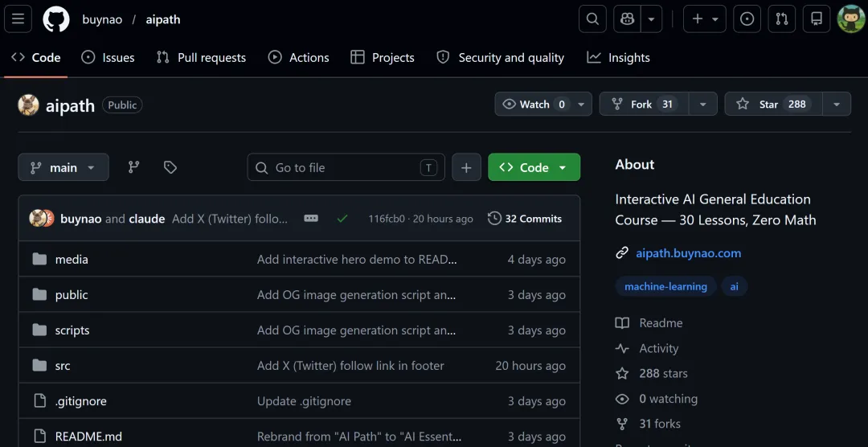Screen dimensions: 868x447
Task: Open GitHub Copilot chat icon
Action: pyautogui.click(x=627, y=19)
